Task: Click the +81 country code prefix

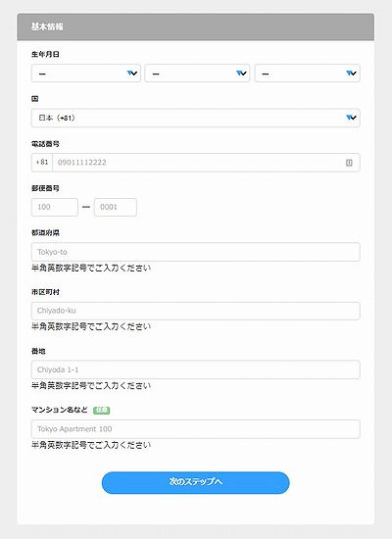Action: click(x=42, y=163)
